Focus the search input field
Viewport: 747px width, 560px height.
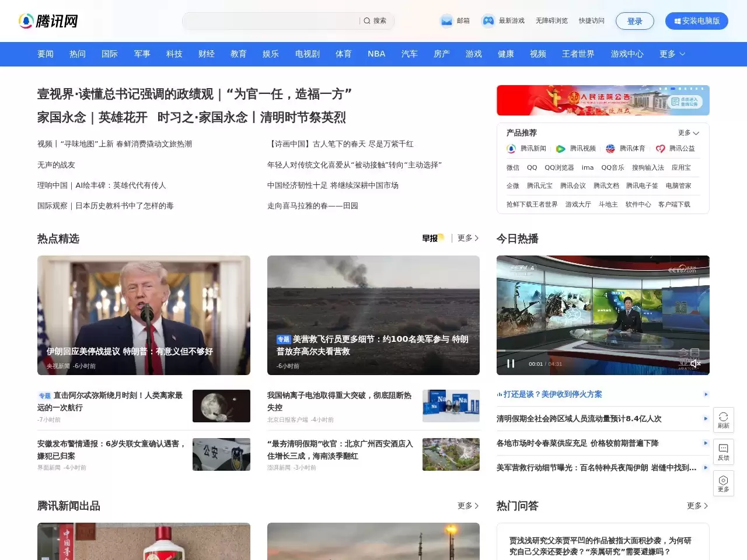(x=271, y=21)
